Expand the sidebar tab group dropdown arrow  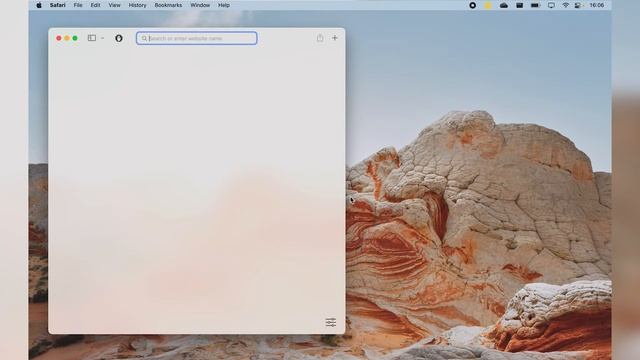tap(102, 38)
